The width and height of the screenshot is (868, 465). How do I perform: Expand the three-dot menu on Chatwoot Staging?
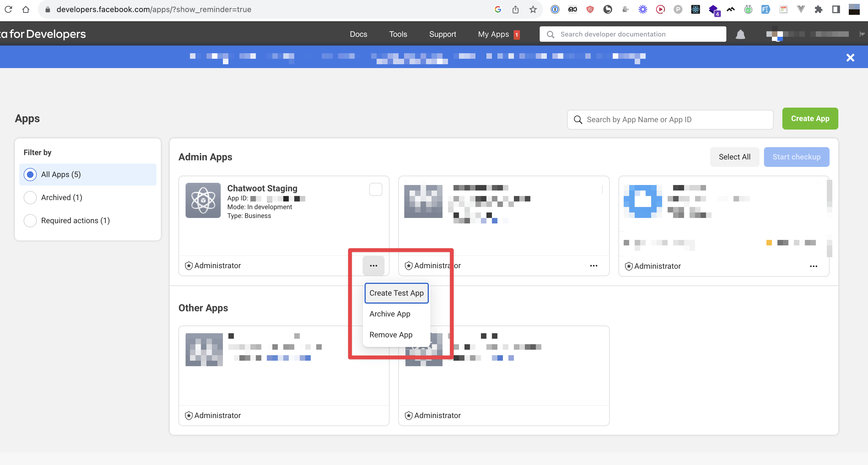(x=374, y=266)
